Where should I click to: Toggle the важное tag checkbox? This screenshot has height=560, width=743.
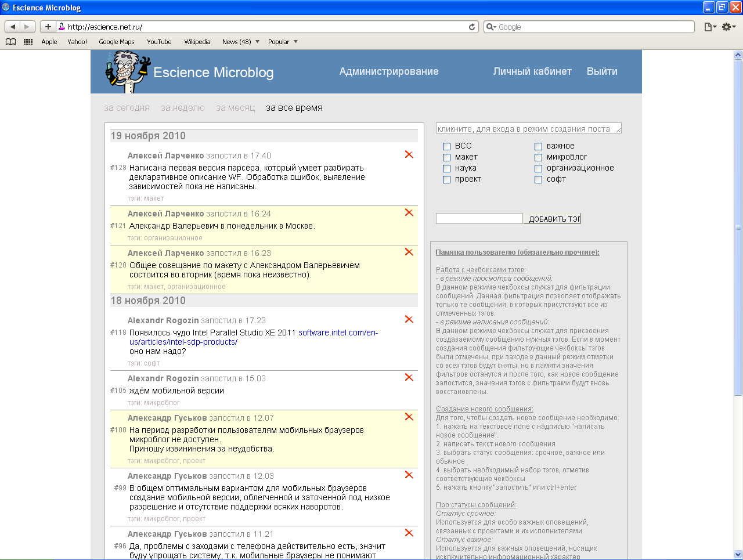coord(538,146)
